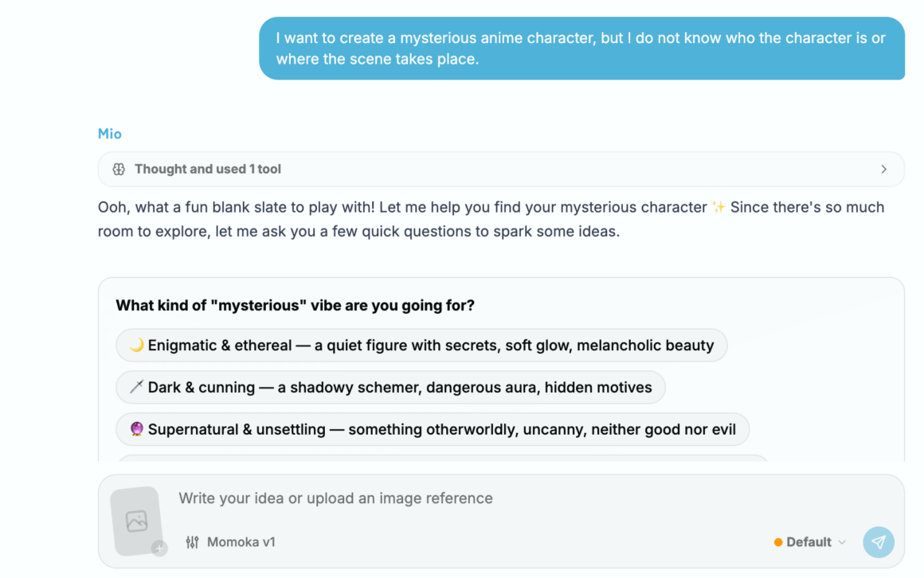Click the brain icon in Thought row
Screen dimensions: 924x578
coord(119,169)
